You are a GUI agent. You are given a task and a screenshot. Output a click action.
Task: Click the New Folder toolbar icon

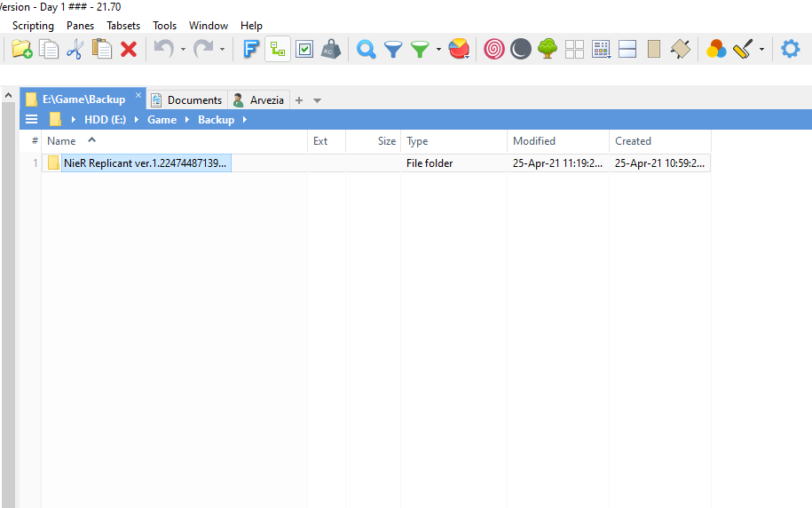pyautogui.click(x=21, y=50)
